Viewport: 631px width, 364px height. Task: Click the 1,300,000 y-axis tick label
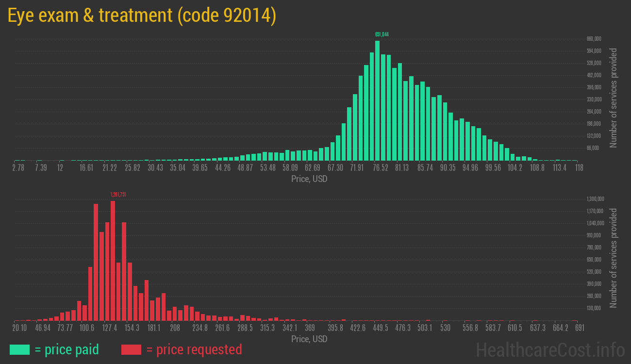pyautogui.click(x=595, y=199)
